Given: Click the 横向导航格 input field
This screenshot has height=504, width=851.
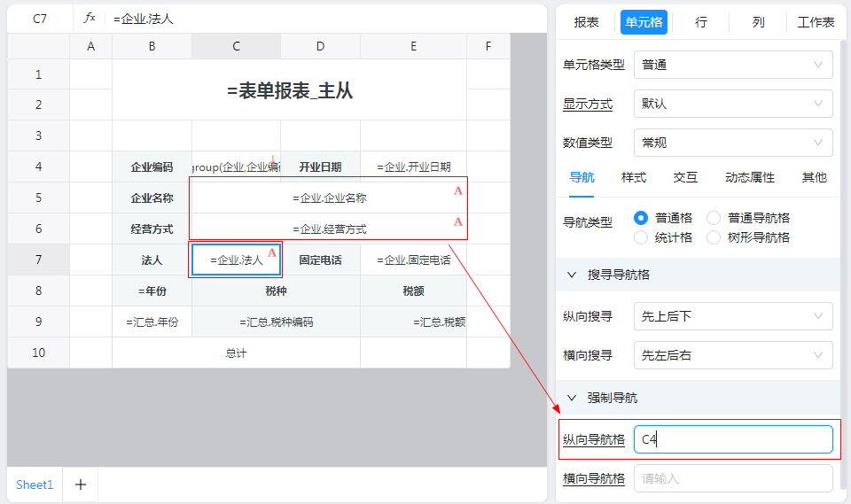Looking at the screenshot, I should tap(733, 478).
